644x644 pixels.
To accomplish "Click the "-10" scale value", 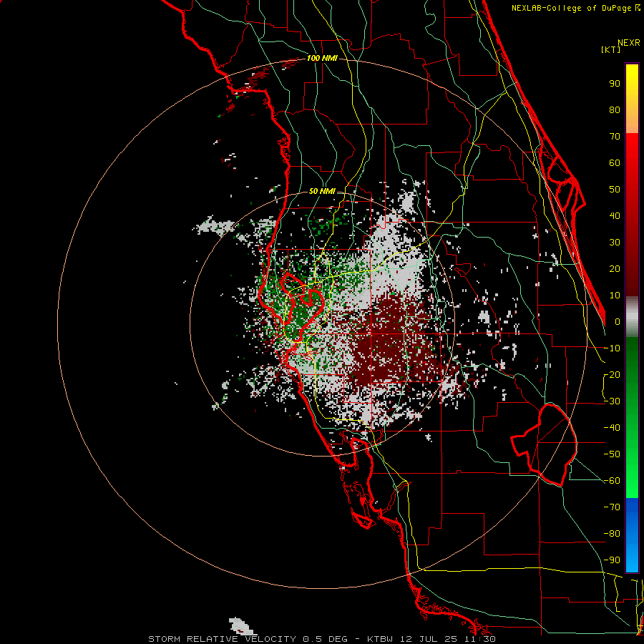I will (x=613, y=348).
